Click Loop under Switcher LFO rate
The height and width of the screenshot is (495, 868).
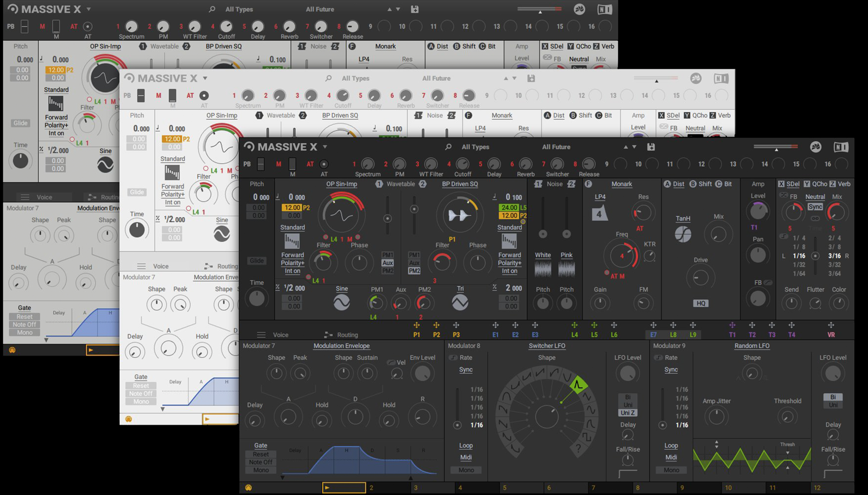pyautogui.click(x=466, y=445)
